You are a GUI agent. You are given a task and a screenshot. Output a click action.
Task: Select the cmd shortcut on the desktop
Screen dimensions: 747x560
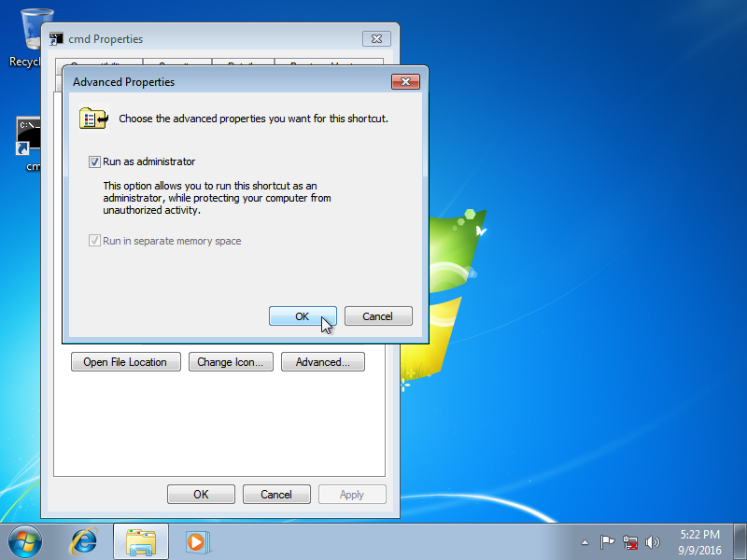(28, 143)
